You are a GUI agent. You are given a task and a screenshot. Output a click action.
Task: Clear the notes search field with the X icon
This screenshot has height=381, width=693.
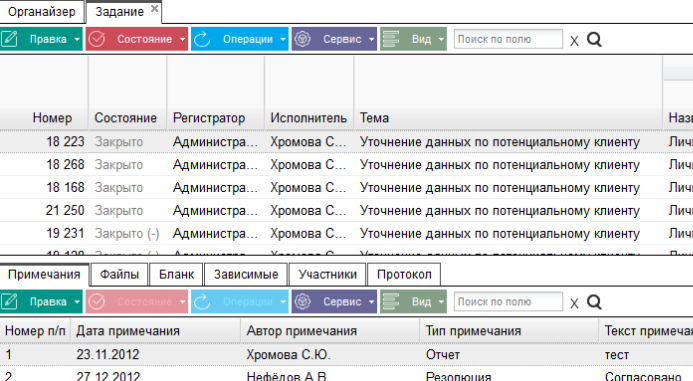click(x=574, y=303)
